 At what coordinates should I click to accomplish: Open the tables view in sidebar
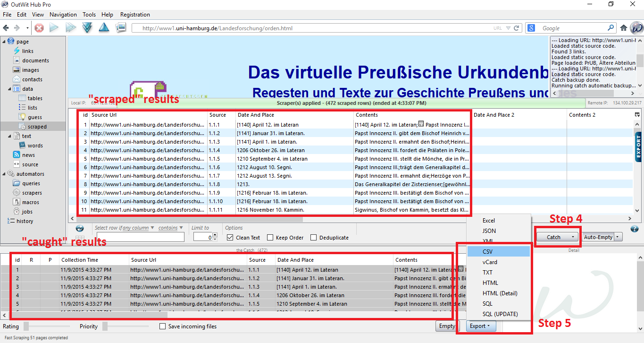[35, 98]
